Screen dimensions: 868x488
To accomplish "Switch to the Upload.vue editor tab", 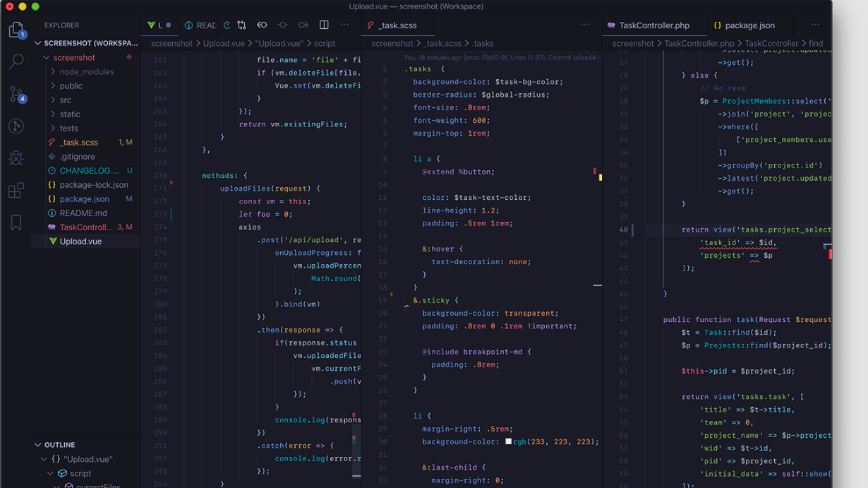I will 159,25.
